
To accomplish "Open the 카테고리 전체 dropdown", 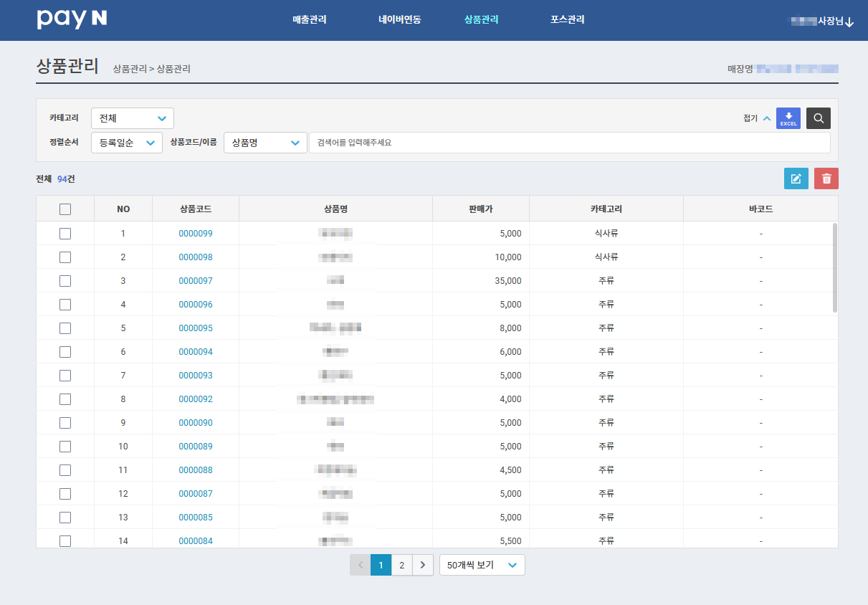I will click(x=133, y=118).
